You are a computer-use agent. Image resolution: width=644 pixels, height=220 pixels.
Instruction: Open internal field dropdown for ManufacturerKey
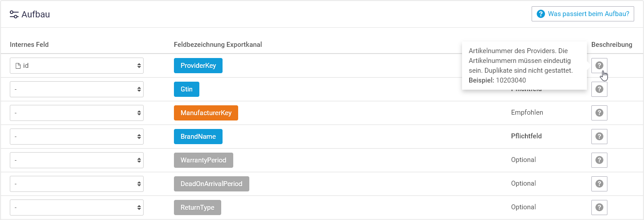pyautogui.click(x=77, y=113)
